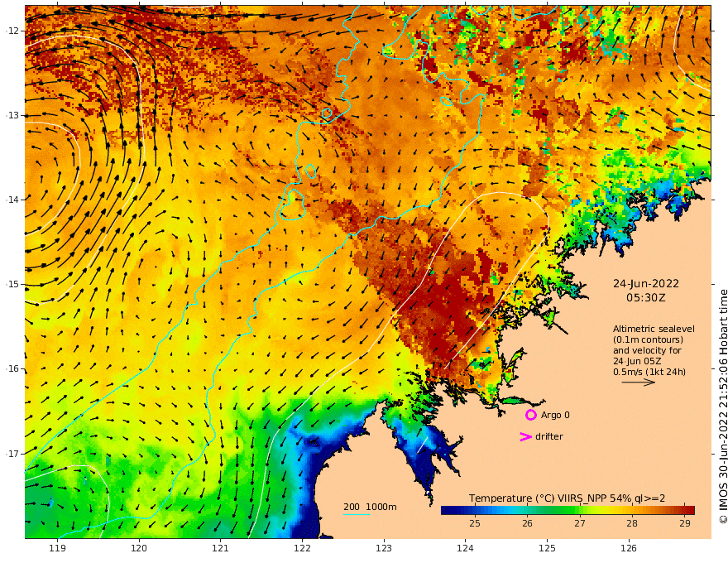Screen dimensions: 728x563
Task: Click the 0.5m/s (1kt 24h) text
Action: [x=649, y=372]
